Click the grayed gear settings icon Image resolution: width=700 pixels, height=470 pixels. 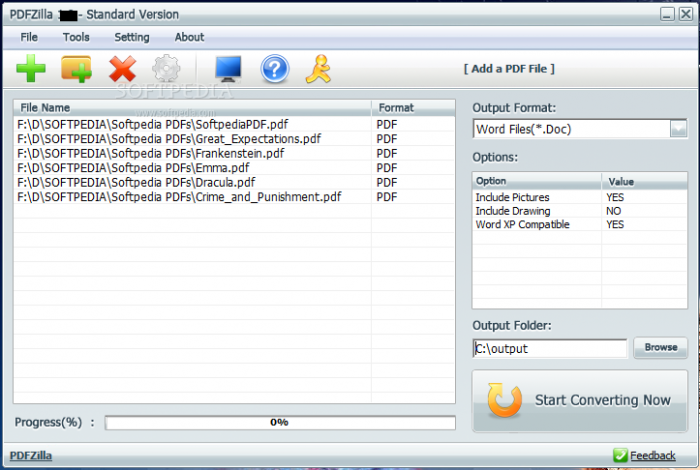(167, 69)
